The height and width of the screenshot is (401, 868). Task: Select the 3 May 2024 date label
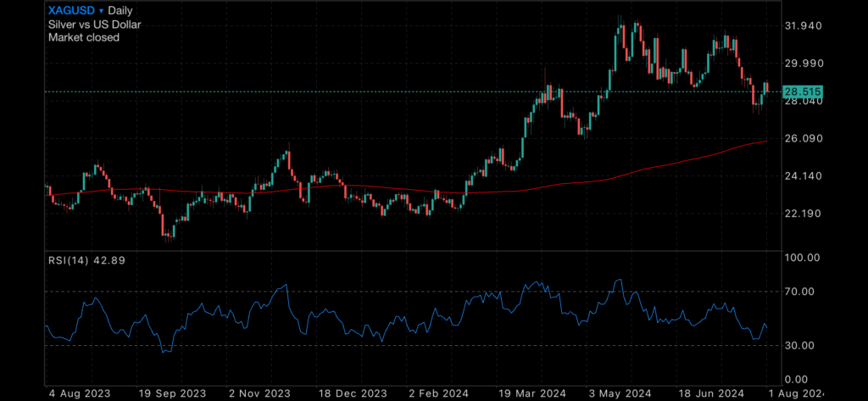620,393
